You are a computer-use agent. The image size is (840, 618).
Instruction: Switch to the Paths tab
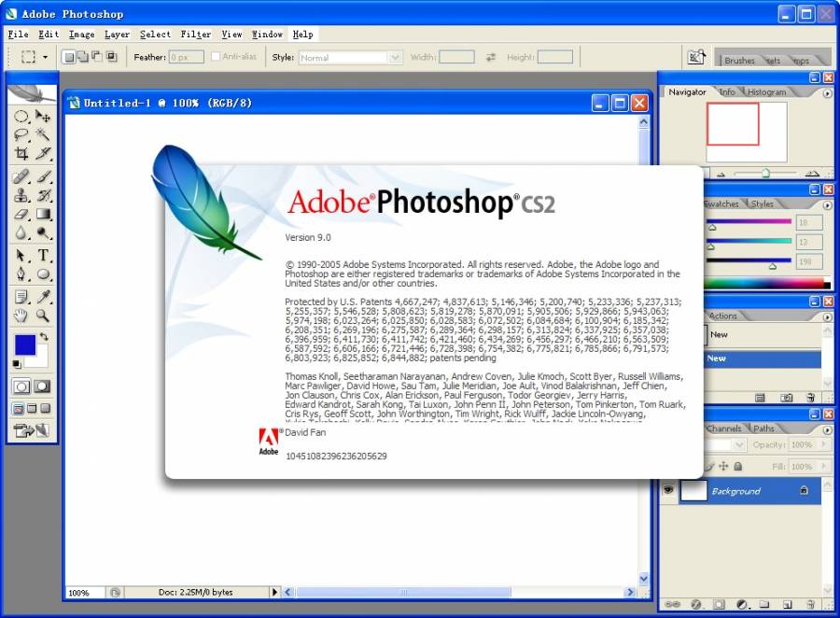(x=763, y=428)
